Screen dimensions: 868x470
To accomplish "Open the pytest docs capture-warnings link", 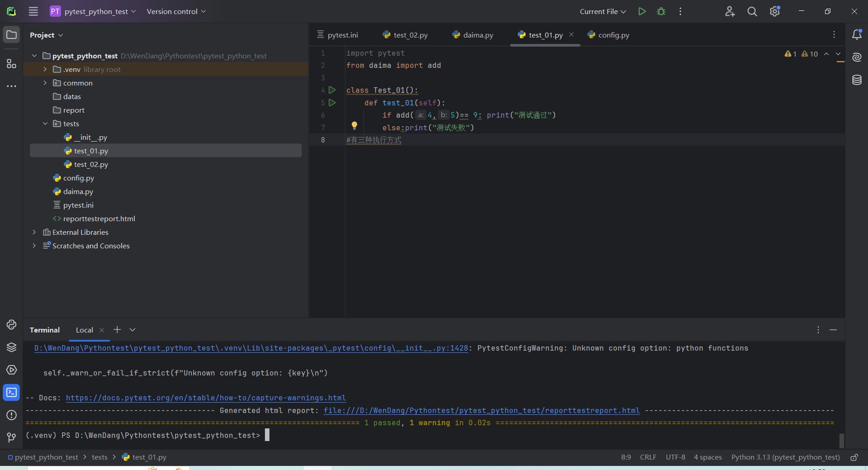I will 206,398.
